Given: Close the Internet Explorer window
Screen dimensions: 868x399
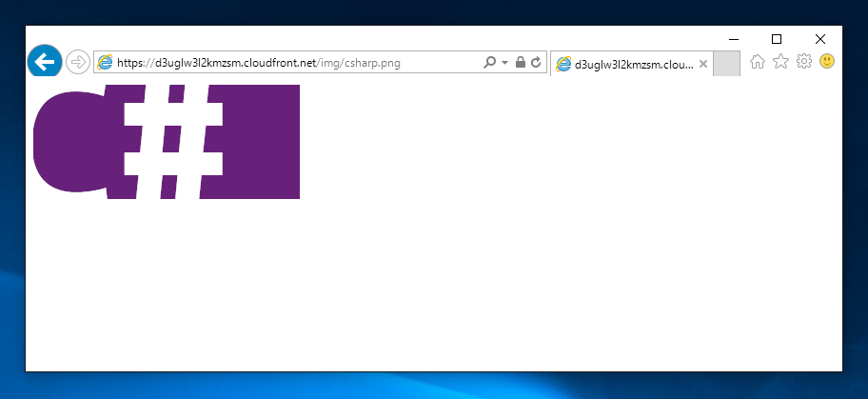Looking at the screenshot, I should pos(820,39).
